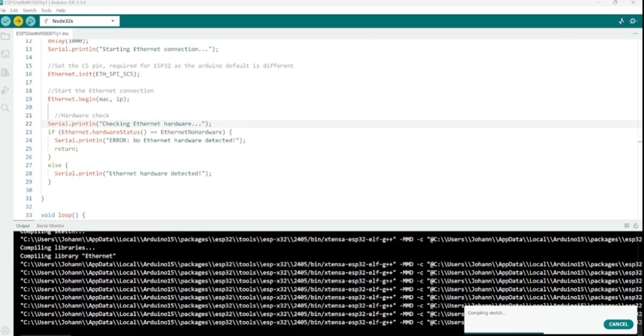Open the editor tab overflow ellipsis menu

click(635, 34)
